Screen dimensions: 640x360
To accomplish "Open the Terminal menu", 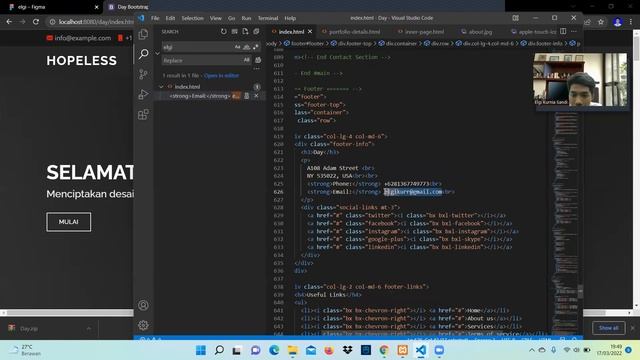I will click(x=268, y=18).
